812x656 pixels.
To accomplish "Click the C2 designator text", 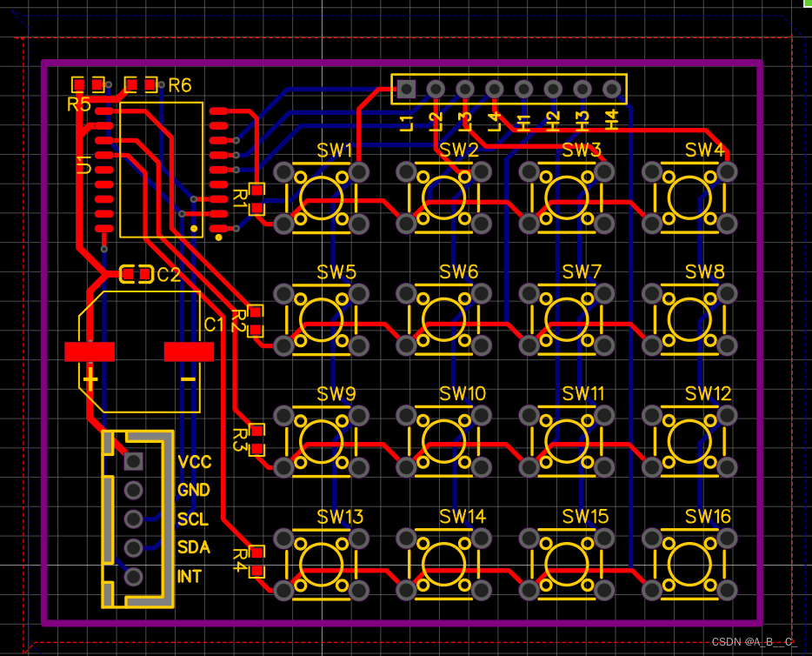I will click(x=169, y=275).
